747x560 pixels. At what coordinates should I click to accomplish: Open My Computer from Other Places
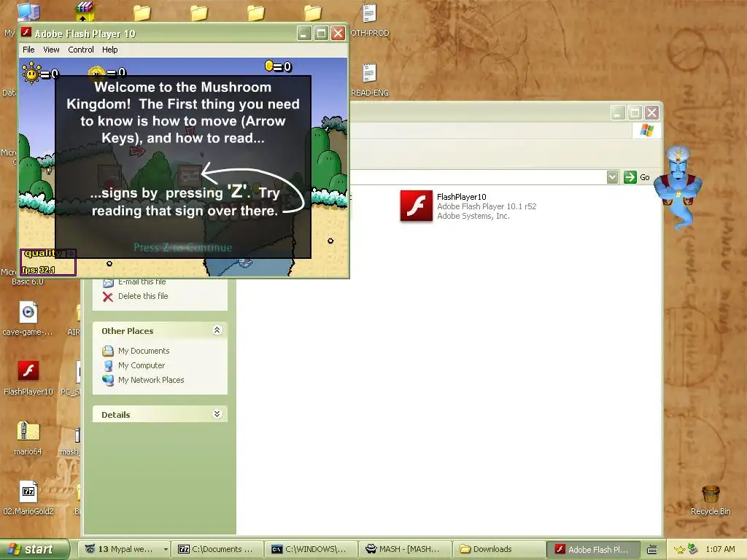142,366
